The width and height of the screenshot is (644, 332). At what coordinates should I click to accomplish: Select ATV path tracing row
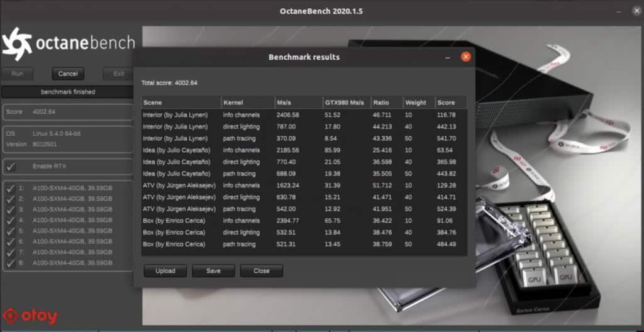tap(304, 209)
